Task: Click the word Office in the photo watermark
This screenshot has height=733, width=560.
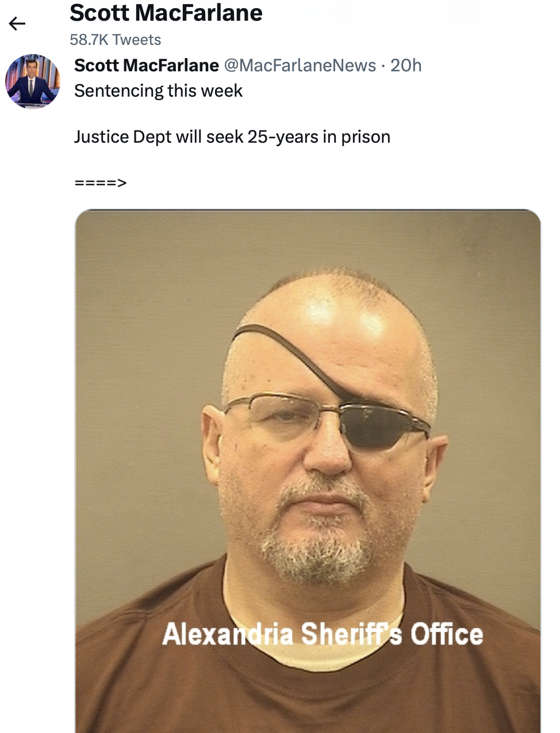Action: click(446, 634)
